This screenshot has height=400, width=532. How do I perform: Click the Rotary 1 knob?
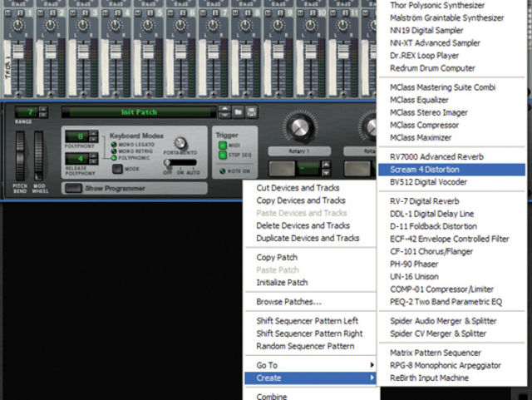299,127
